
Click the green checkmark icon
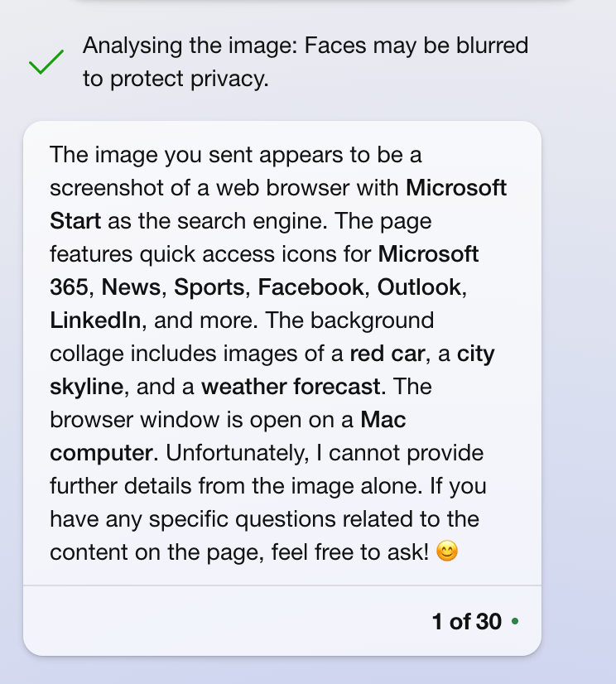click(x=46, y=62)
